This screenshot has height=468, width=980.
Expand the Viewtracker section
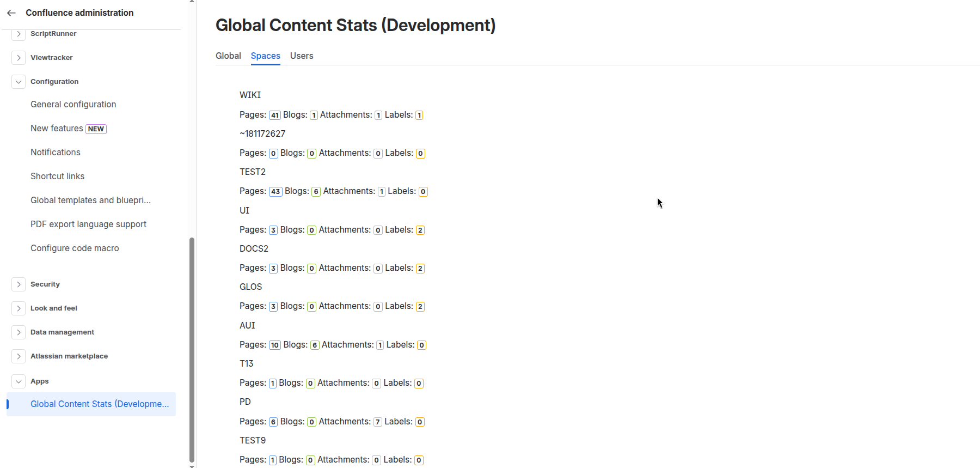19,58
